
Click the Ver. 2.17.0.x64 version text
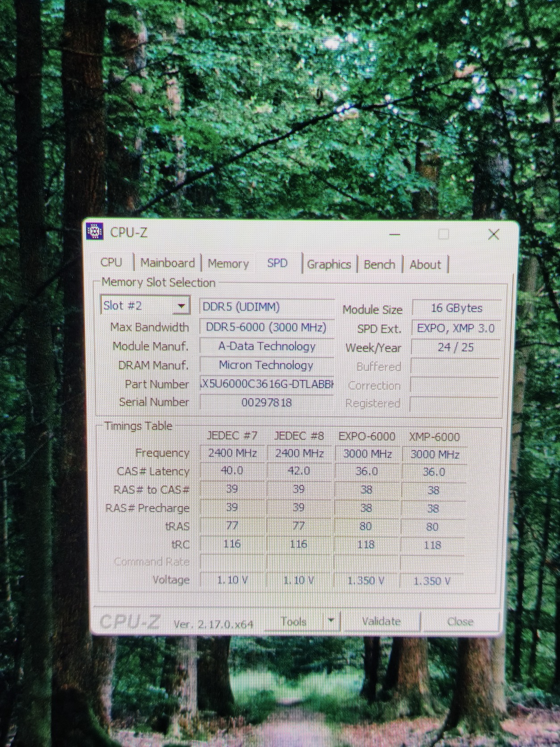pos(213,624)
